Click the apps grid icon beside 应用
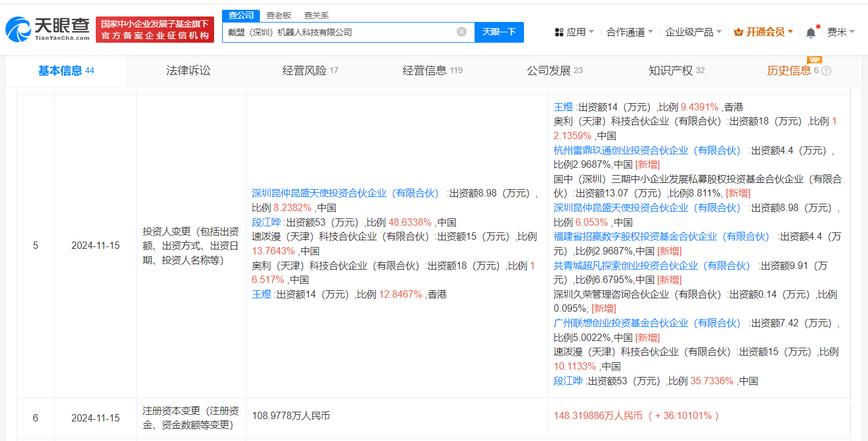This screenshot has height=441, width=868. click(x=559, y=32)
